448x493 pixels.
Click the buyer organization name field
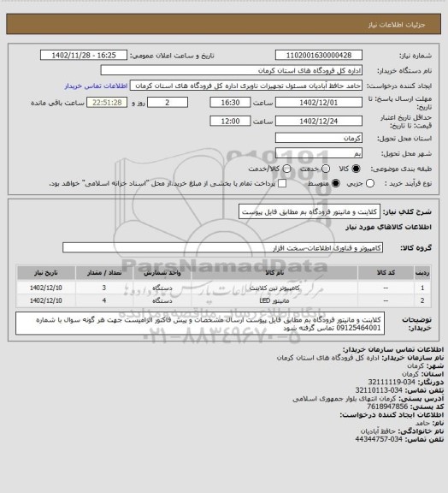pos(231,70)
